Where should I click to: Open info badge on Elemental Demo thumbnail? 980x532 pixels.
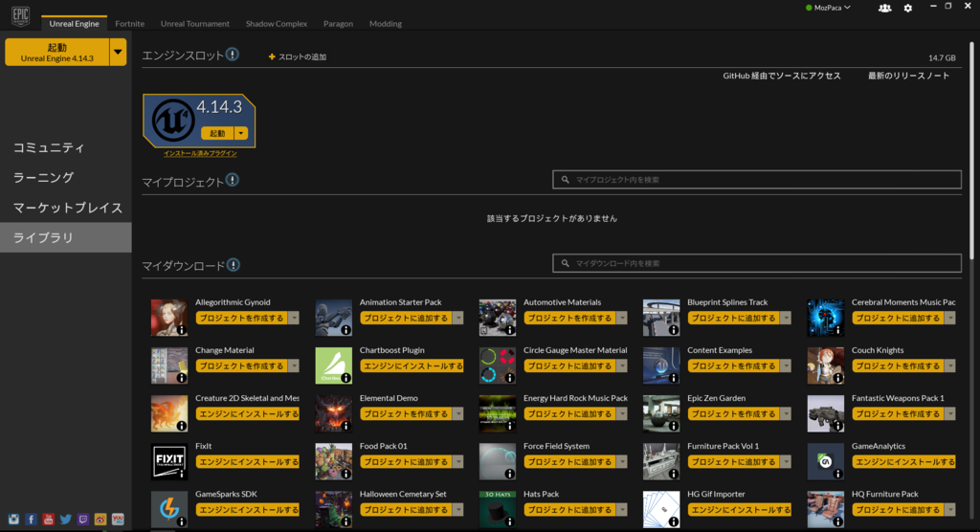[x=345, y=427]
